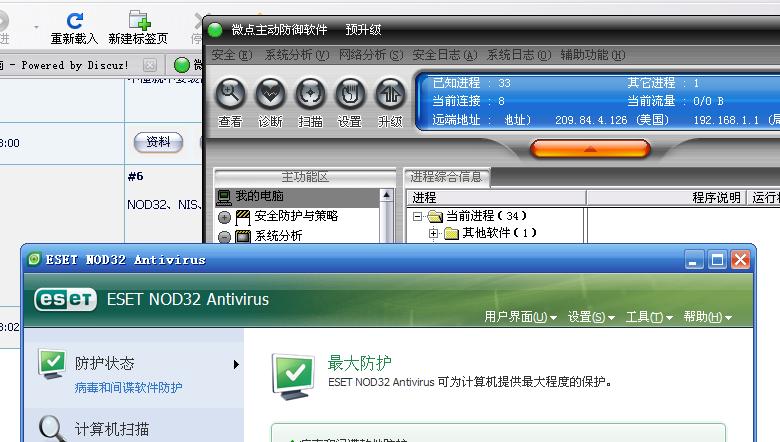Click the large 最大防护 status monitor icon
780x442 pixels.
point(293,376)
